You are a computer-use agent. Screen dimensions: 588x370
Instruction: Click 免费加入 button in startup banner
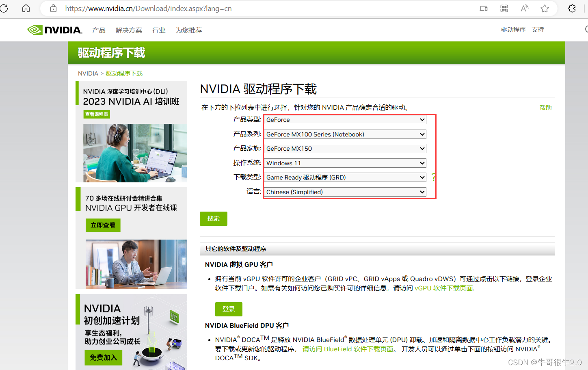coord(104,358)
